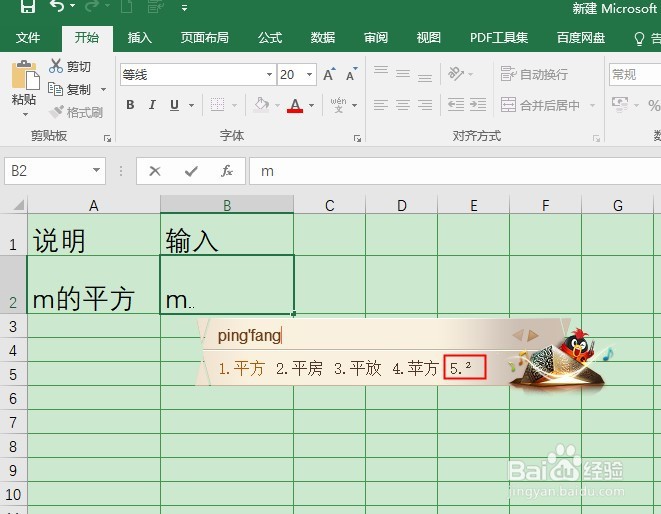Viewport: 661px width, 514px height.
Task: Cancel entry with the X icon
Action: click(155, 171)
